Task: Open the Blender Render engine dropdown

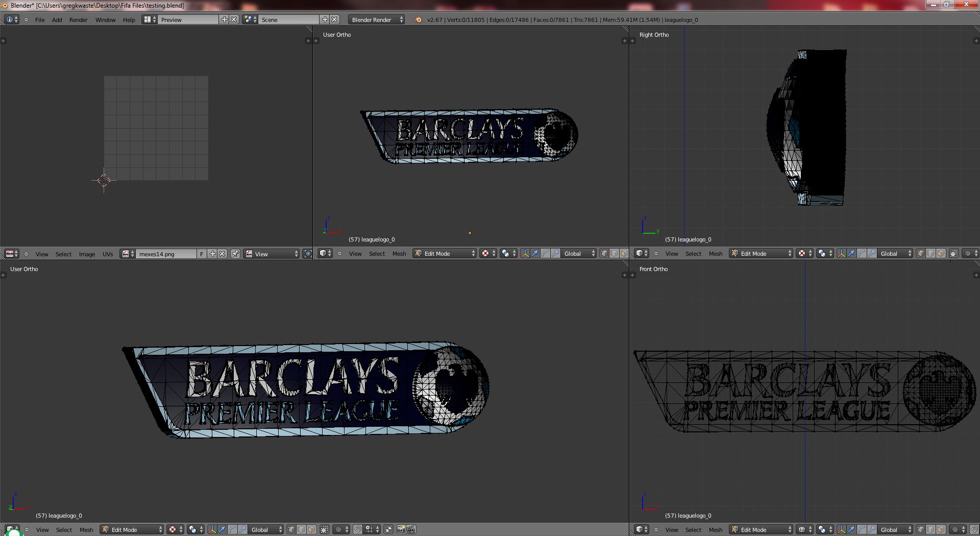Action: pos(377,19)
